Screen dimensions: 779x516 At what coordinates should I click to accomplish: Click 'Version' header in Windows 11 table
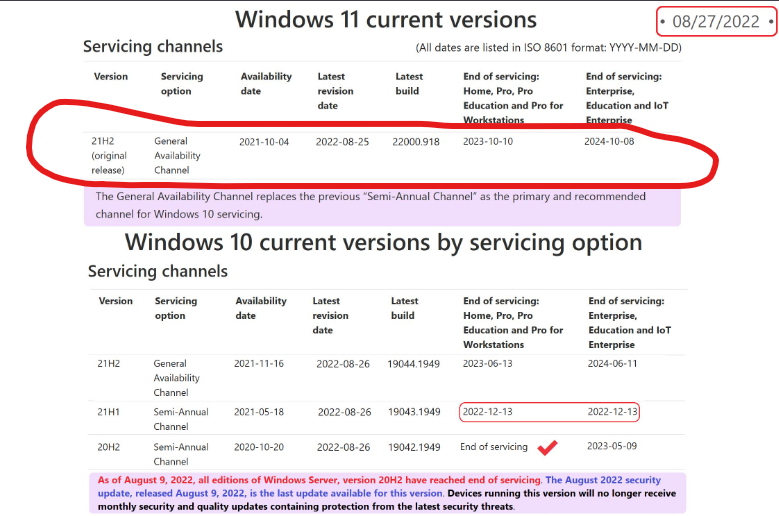pyautogui.click(x=111, y=76)
